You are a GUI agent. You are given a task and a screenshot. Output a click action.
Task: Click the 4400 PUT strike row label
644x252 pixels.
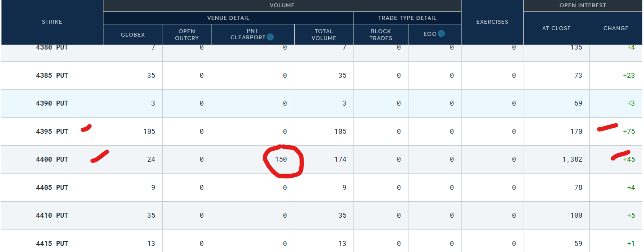point(52,159)
